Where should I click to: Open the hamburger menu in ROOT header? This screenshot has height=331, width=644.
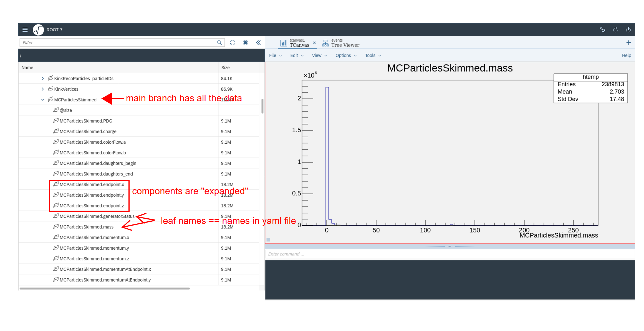click(x=25, y=30)
